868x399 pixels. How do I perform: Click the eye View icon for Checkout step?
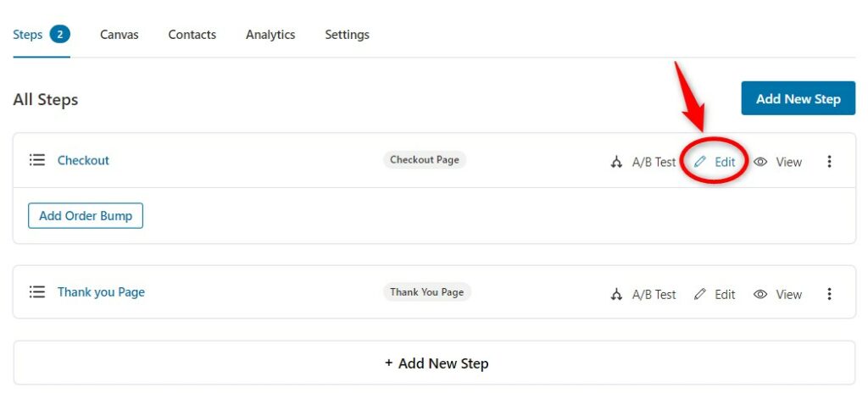pos(760,162)
